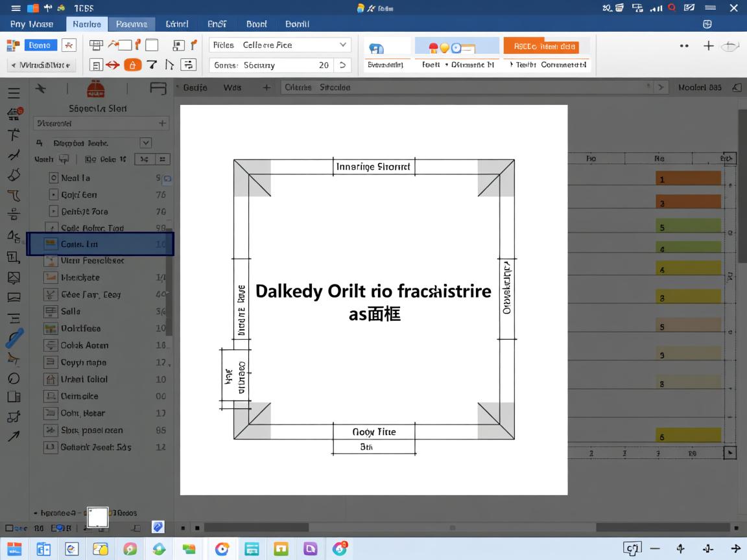Select the diagonal arrow tool in left toolbar
The width and height of the screenshot is (747, 560).
[14, 436]
